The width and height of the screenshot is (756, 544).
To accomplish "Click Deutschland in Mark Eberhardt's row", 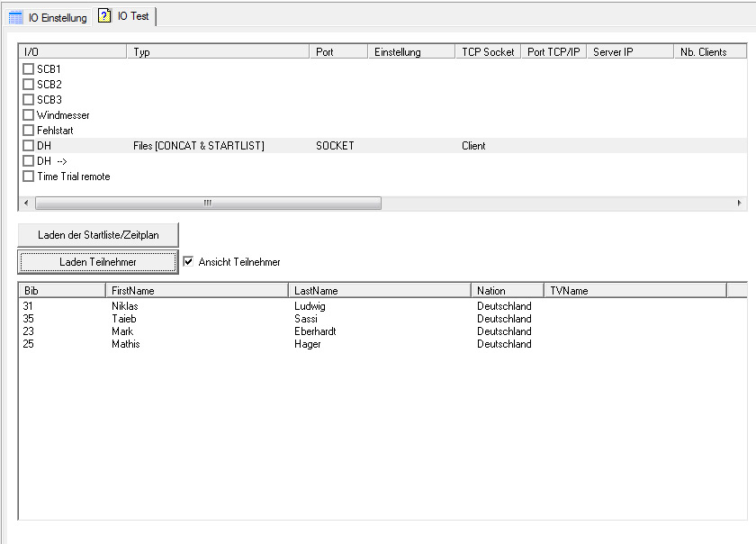I will click(x=504, y=331).
